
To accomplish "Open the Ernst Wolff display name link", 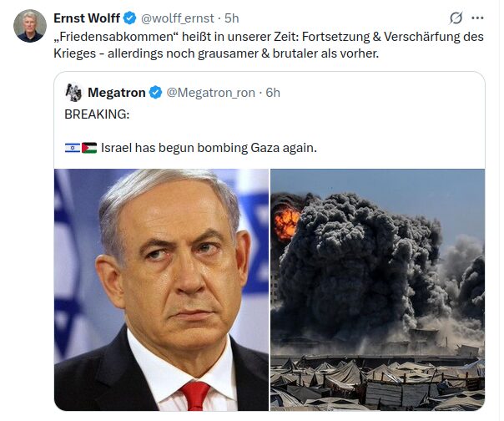I will [87, 18].
